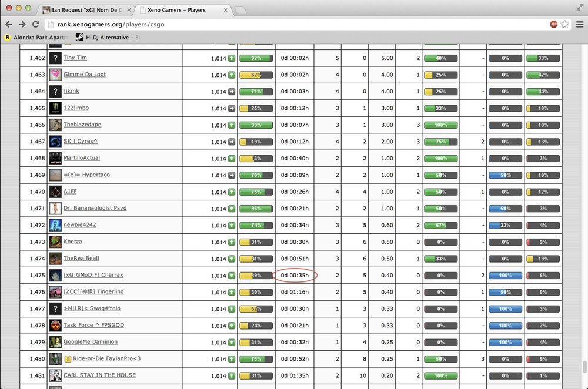Click Knetza's avatar image
Image resolution: width=588 pixels, height=389 pixels.
[55, 242]
